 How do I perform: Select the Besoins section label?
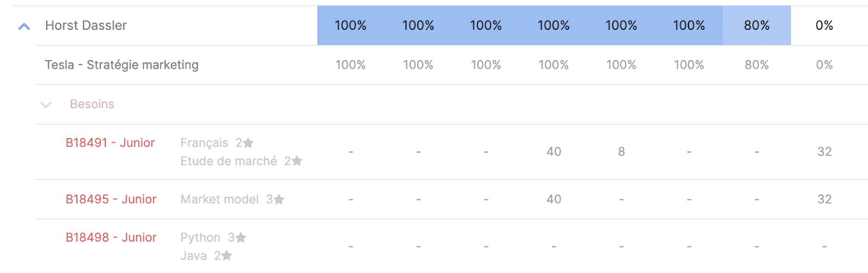[92, 104]
